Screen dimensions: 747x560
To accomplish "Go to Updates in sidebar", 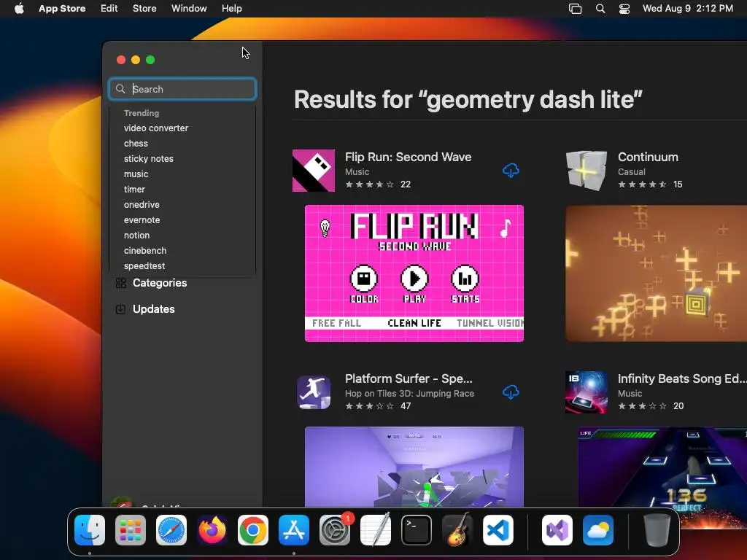I will [x=153, y=309].
